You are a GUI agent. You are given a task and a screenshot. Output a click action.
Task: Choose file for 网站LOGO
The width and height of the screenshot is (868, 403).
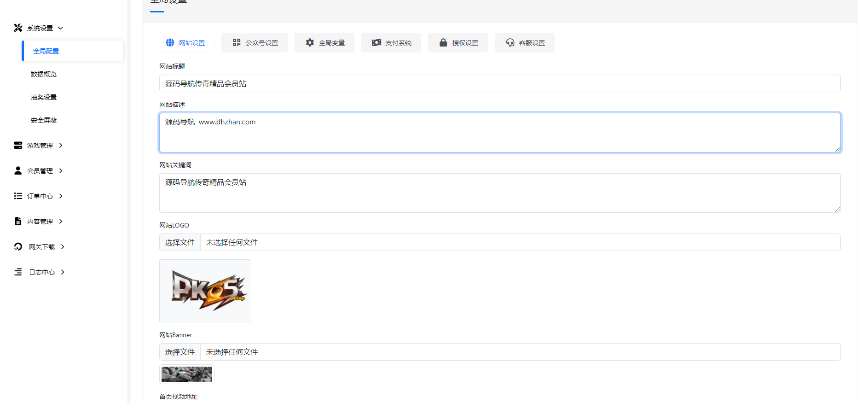click(180, 242)
